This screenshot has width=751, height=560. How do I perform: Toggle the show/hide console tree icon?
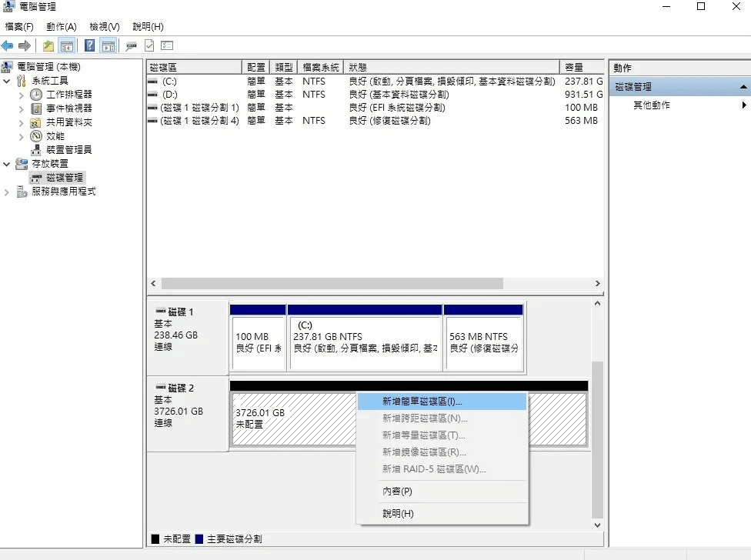pyautogui.click(x=67, y=46)
